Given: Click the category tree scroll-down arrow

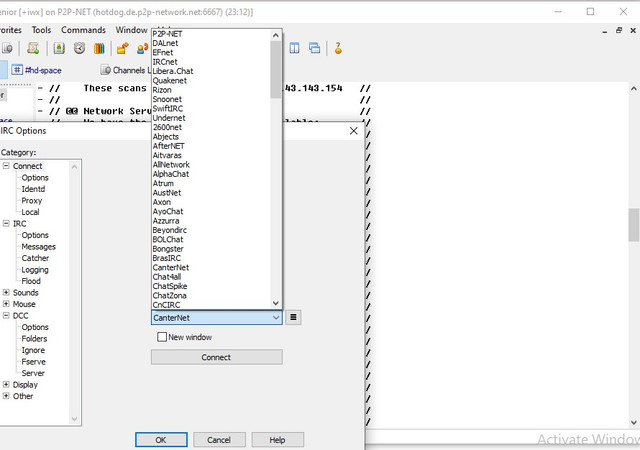Looking at the screenshot, I should [74, 419].
